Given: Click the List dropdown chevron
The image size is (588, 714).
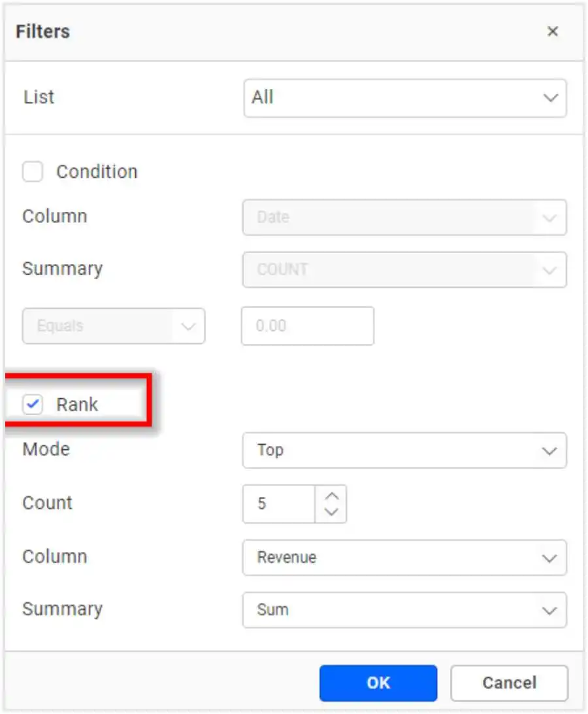Looking at the screenshot, I should [x=549, y=98].
